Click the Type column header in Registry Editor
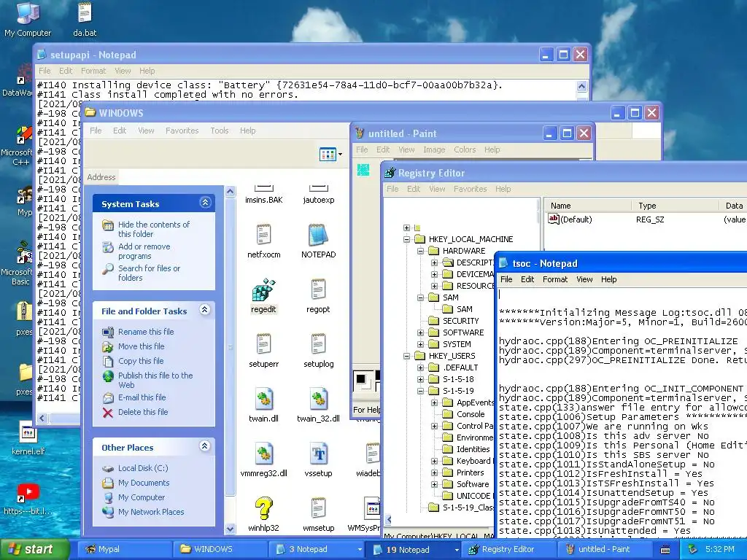 click(x=675, y=206)
